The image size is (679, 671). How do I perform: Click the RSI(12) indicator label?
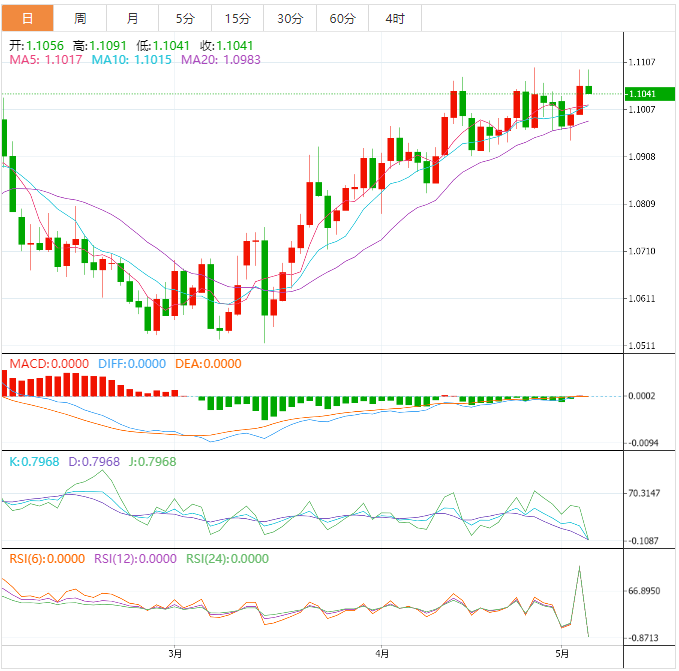pyautogui.click(x=136, y=559)
